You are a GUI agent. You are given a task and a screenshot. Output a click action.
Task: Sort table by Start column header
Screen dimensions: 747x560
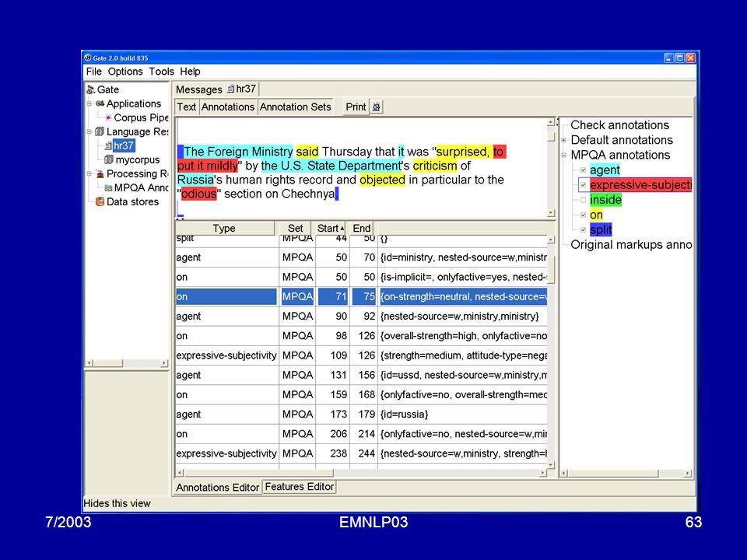[x=330, y=228]
